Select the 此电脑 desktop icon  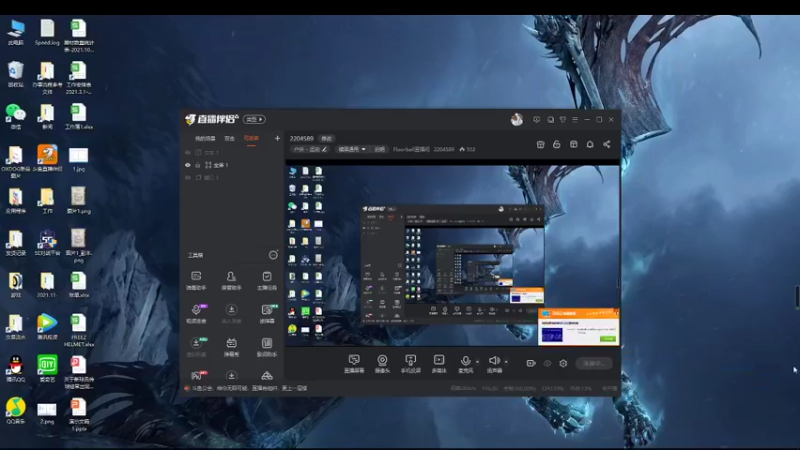[x=16, y=32]
